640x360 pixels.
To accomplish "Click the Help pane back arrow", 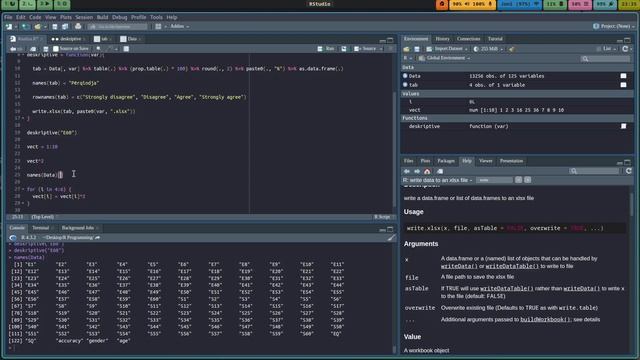I will pyautogui.click(x=407, y=171).
